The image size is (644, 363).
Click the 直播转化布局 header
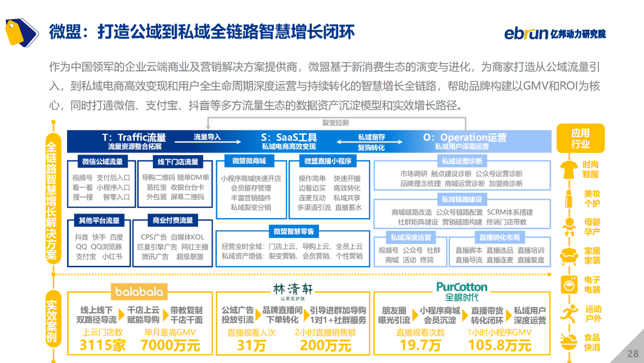499,237
